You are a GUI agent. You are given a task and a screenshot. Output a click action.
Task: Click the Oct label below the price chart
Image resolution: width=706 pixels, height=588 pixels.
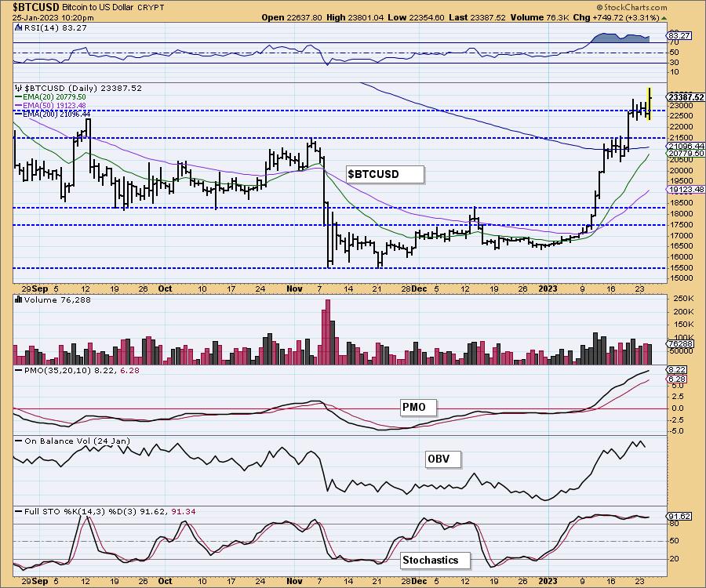166,289
